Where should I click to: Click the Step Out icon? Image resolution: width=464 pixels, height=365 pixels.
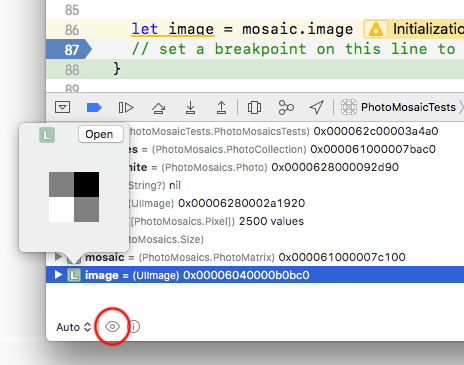click(x=222, y=107)
